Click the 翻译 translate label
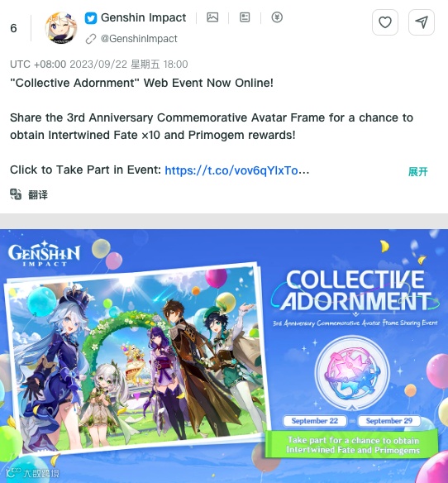Screen dimensions: 448x483 (38, 194)
